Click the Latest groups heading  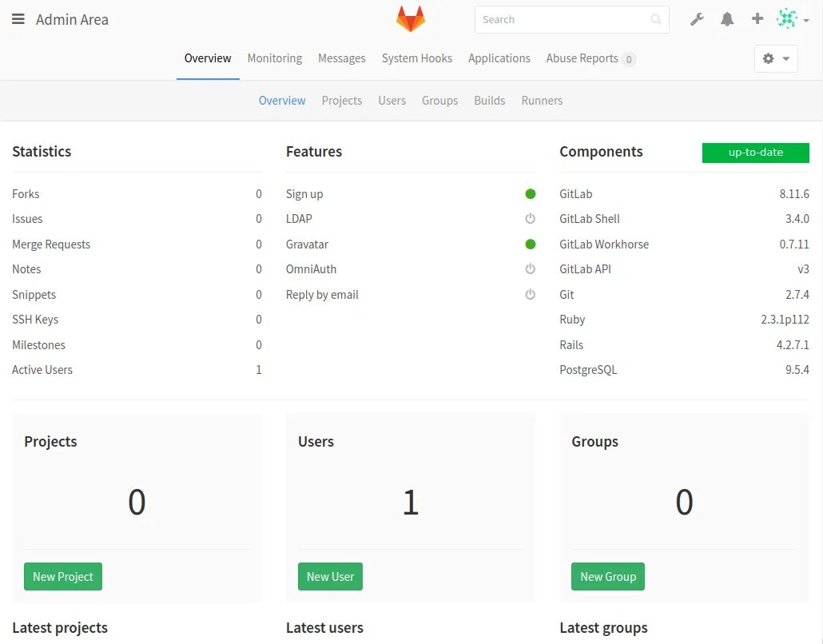tap(603, 627)
